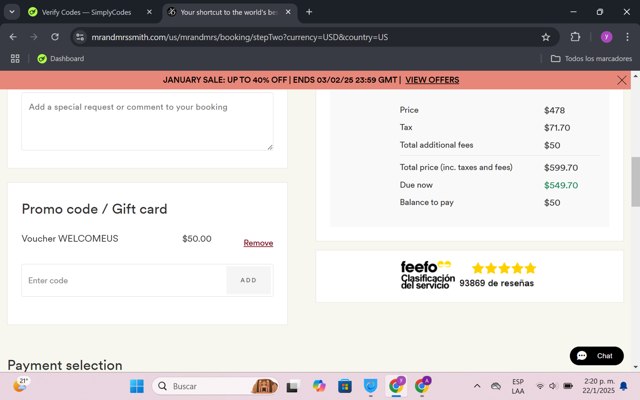Close the Verify Codes tab
This screenshot has height=400, width=640.
[149, 12]
